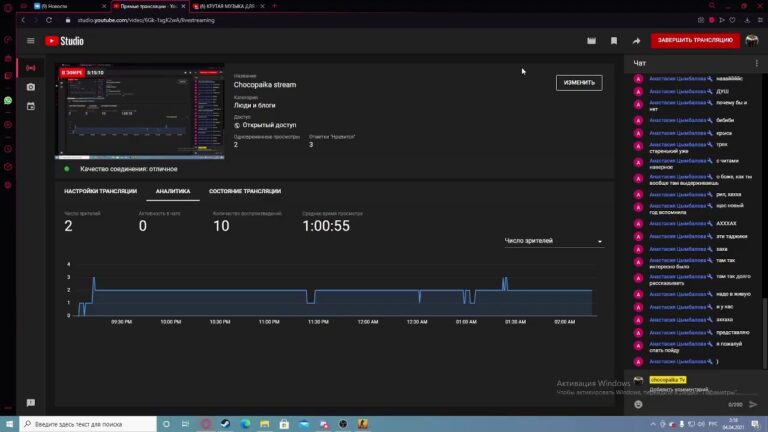
Task: Open the Manage scheduled streams calendar icon
Action: [x=30, y=106]
